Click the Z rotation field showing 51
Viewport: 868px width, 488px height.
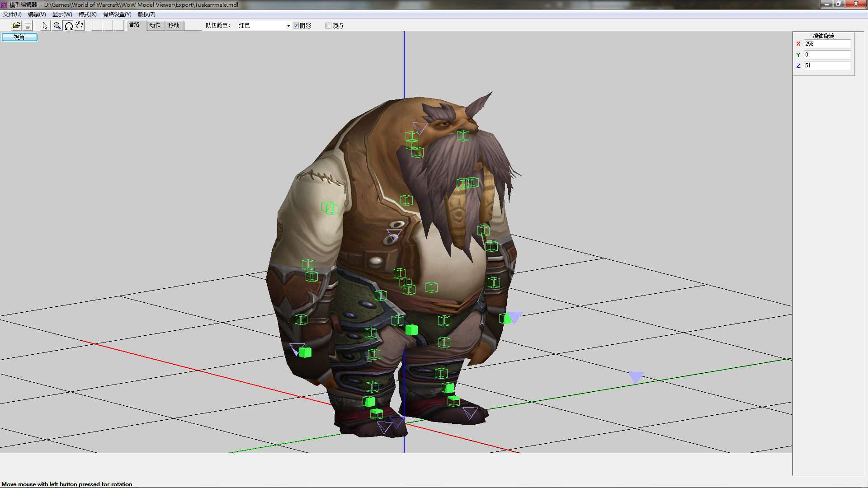point(827,66)
